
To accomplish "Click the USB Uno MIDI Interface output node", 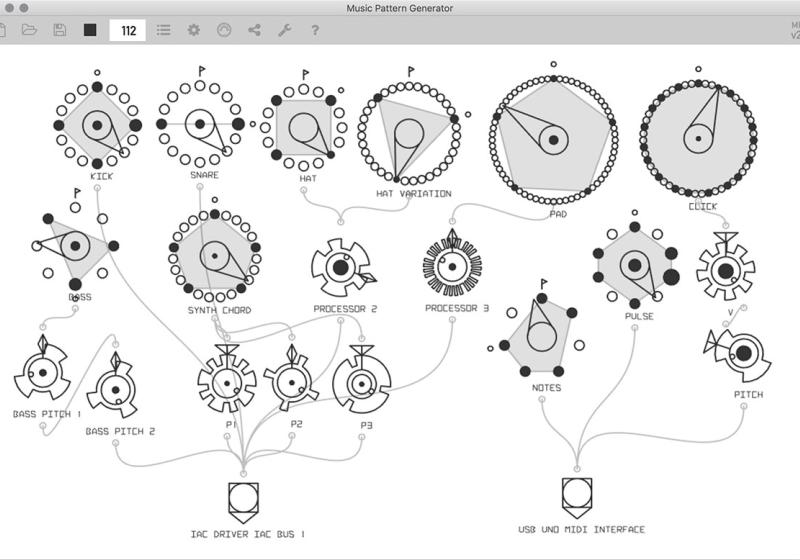I will (576, 493).
